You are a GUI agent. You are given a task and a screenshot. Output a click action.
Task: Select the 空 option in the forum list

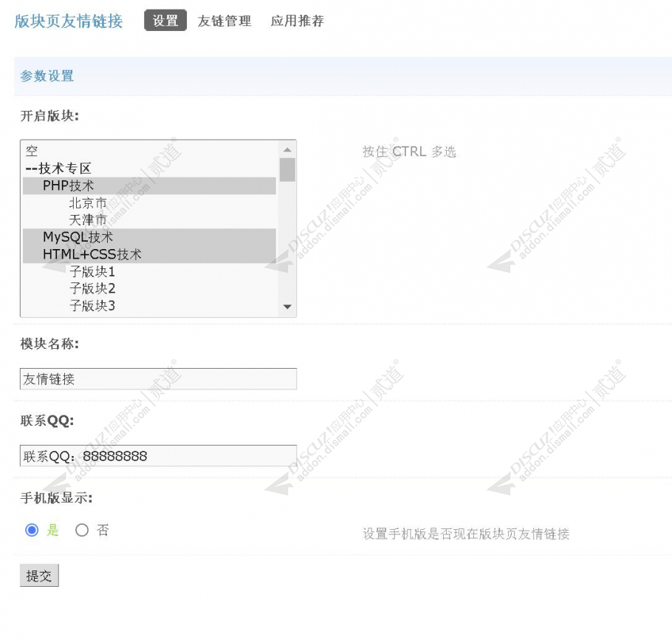click(x=149, y=151)
